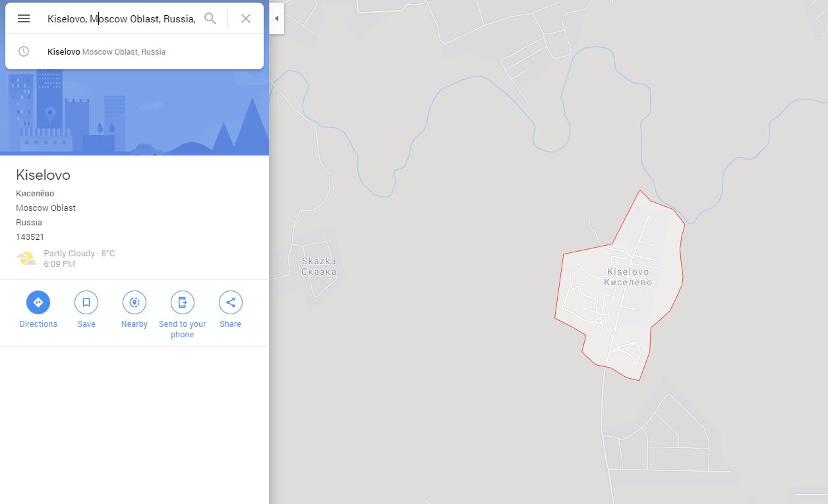
Task: Click the city skyline header image
Action: point(134,112)
